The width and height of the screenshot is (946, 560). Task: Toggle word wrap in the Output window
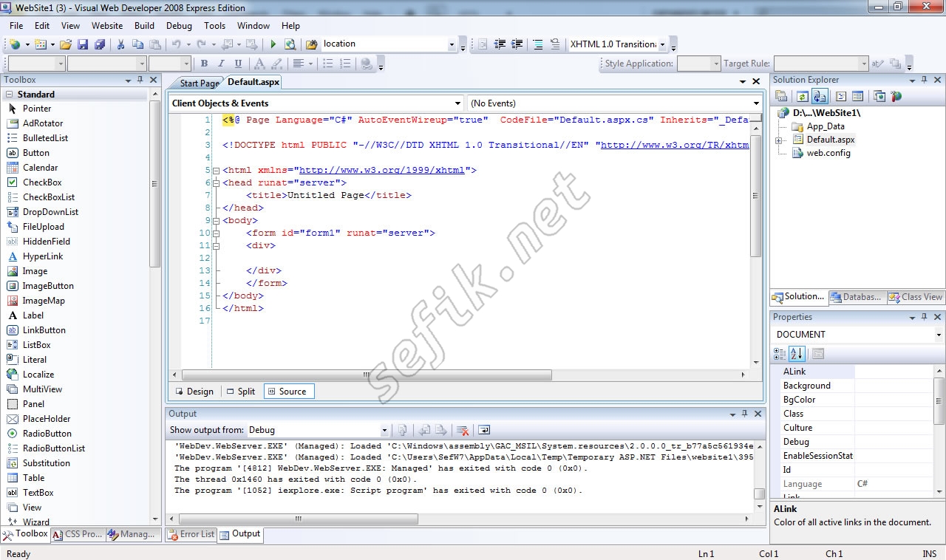click(484, 430)
